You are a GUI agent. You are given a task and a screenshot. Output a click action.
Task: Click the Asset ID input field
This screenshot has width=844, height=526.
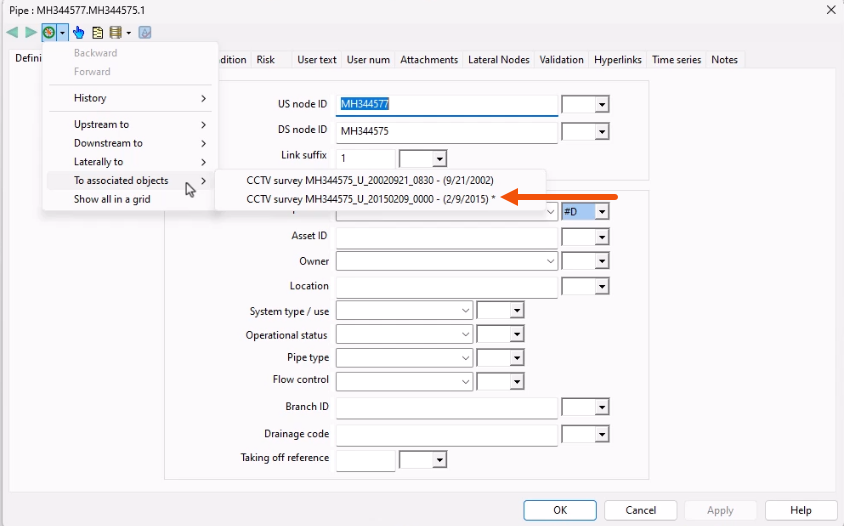[446, 237]
